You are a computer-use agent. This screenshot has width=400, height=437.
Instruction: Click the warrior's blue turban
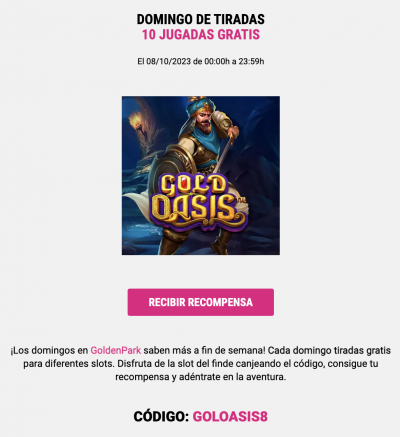199,107
